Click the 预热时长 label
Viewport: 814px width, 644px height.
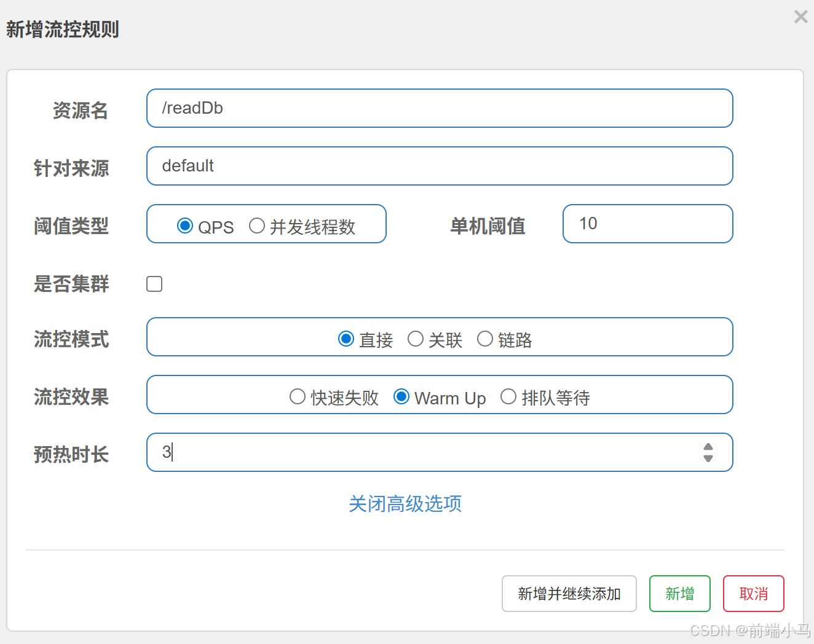[71, 455]
